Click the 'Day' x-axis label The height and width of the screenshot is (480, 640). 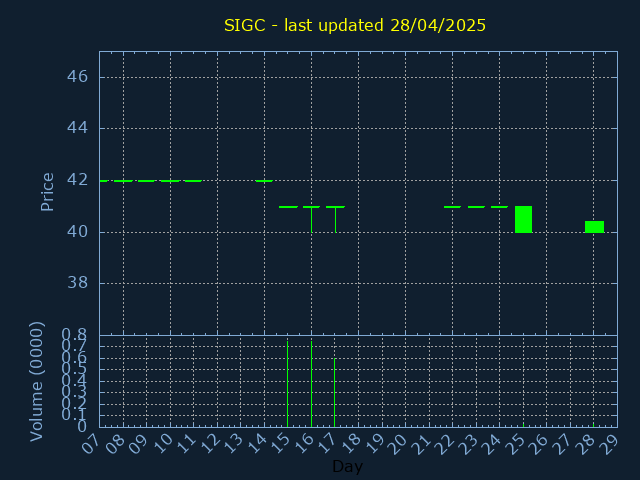347,466
